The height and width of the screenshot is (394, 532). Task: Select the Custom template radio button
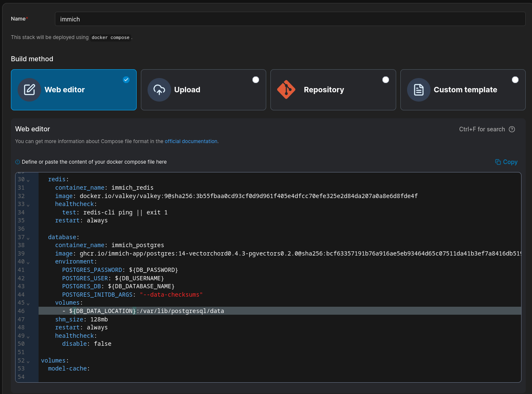(x=515, y=80)
